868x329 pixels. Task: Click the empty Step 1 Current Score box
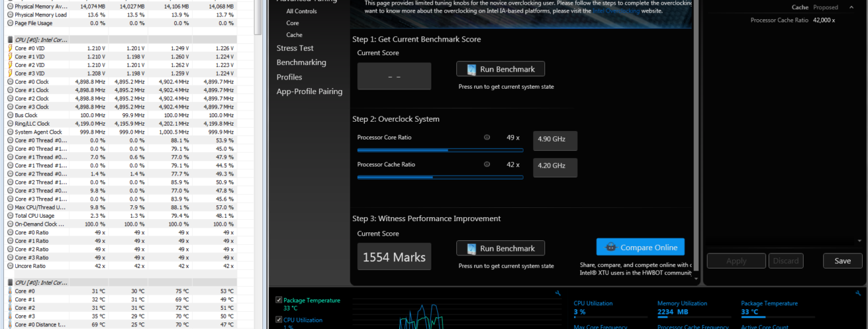pos(394,76)
